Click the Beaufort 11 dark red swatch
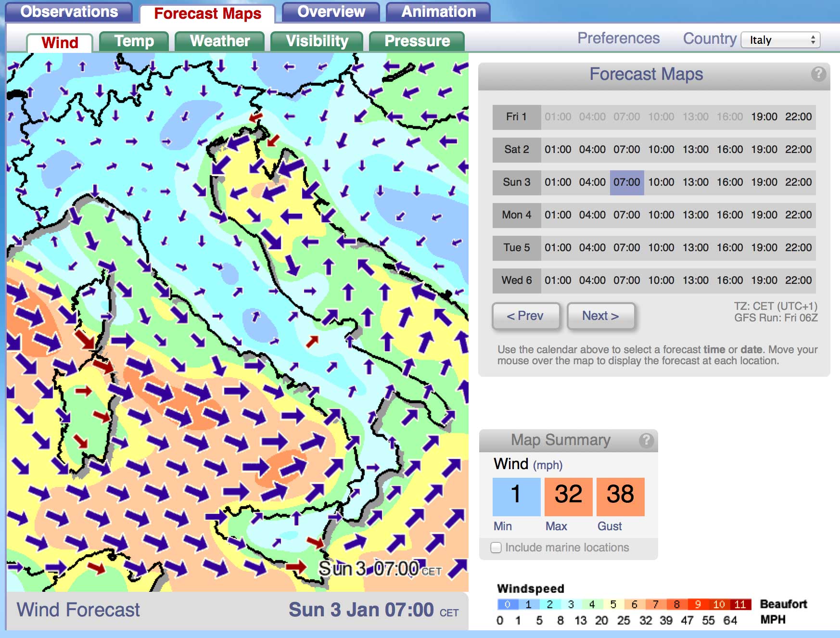The height and width of the screenshot is (638, 840). point(740,604)
